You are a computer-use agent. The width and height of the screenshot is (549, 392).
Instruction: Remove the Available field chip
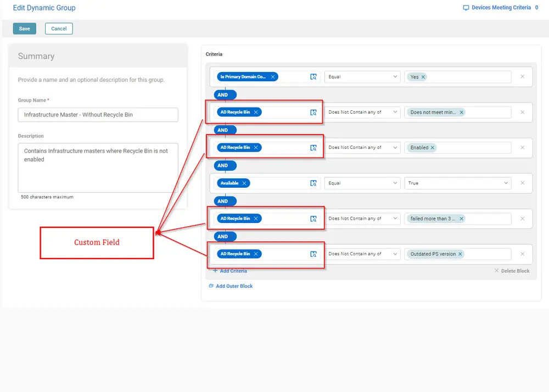(244, 183)
